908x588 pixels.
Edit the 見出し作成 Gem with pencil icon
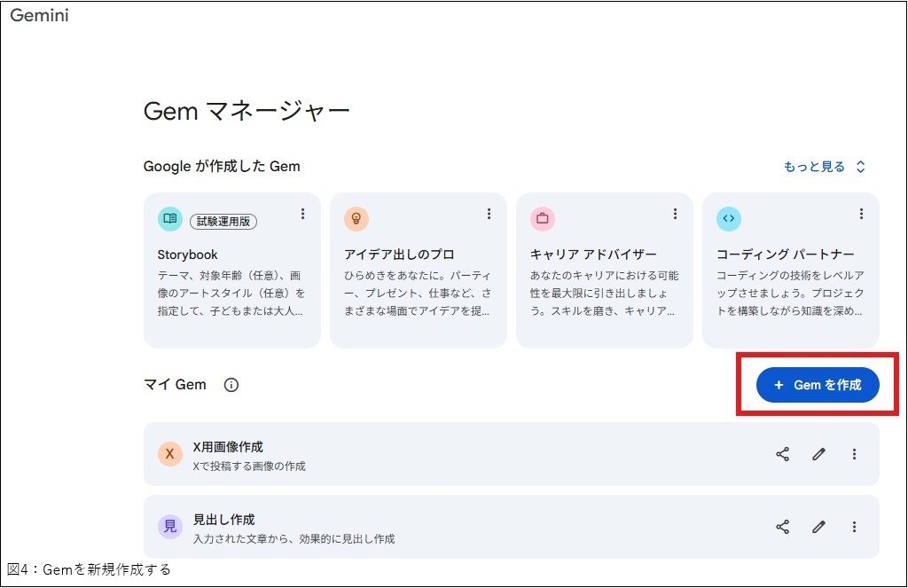[818, 527]
